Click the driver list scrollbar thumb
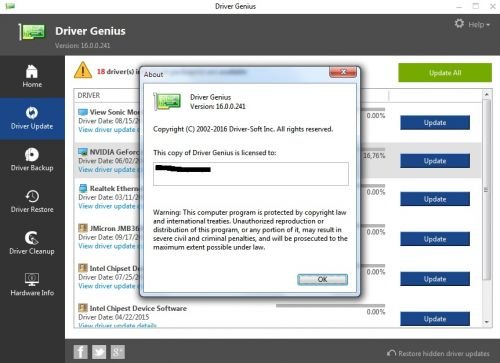The width and height of the screenshot is (500, 363). click(x=487, y=190)
